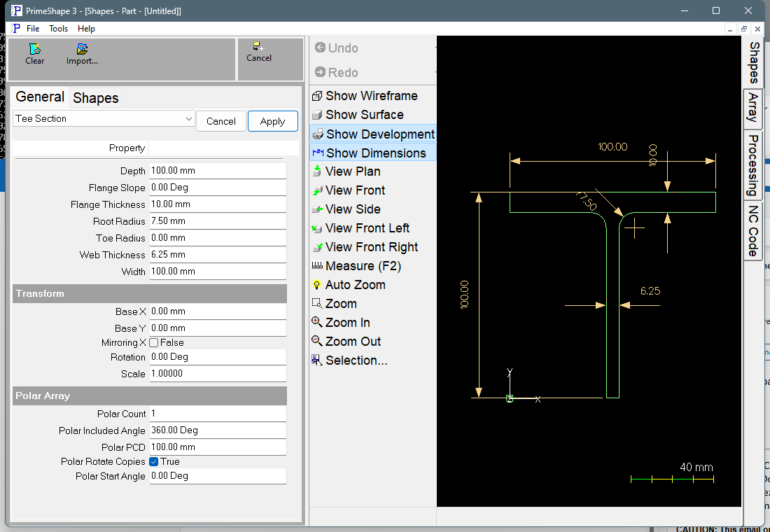Click the Undo arrow

point(320,48)
